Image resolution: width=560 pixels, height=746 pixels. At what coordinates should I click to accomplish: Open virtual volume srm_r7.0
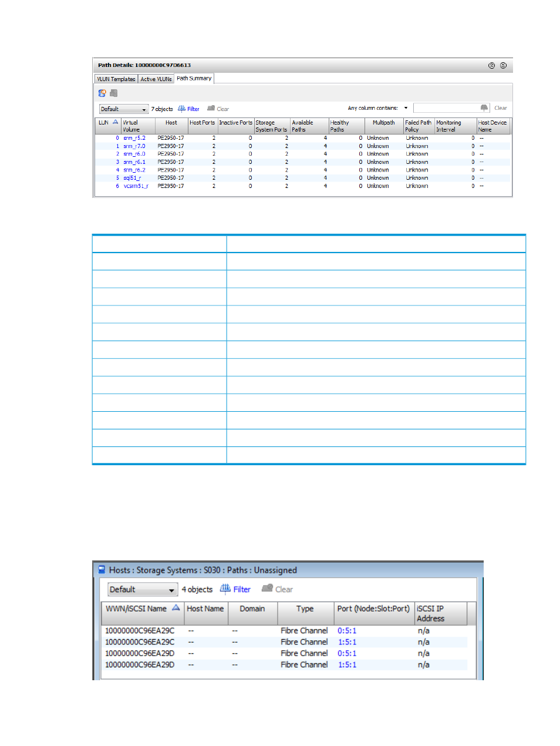click(134, 146)
